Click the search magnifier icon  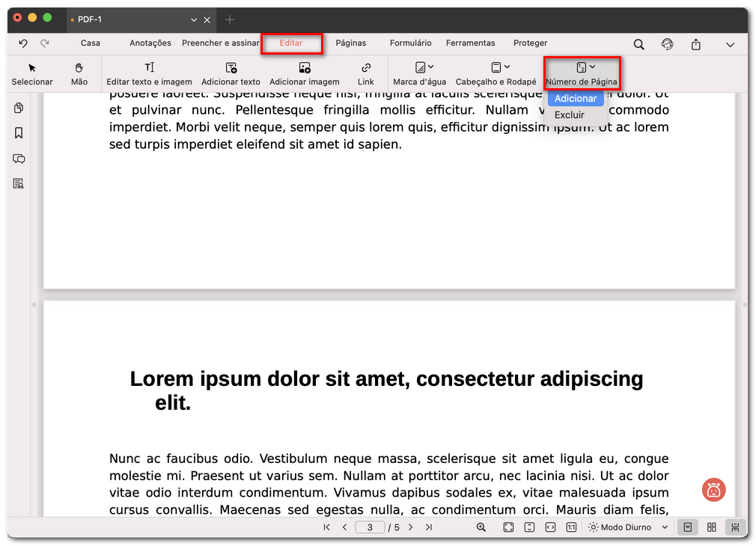[638, 44]
